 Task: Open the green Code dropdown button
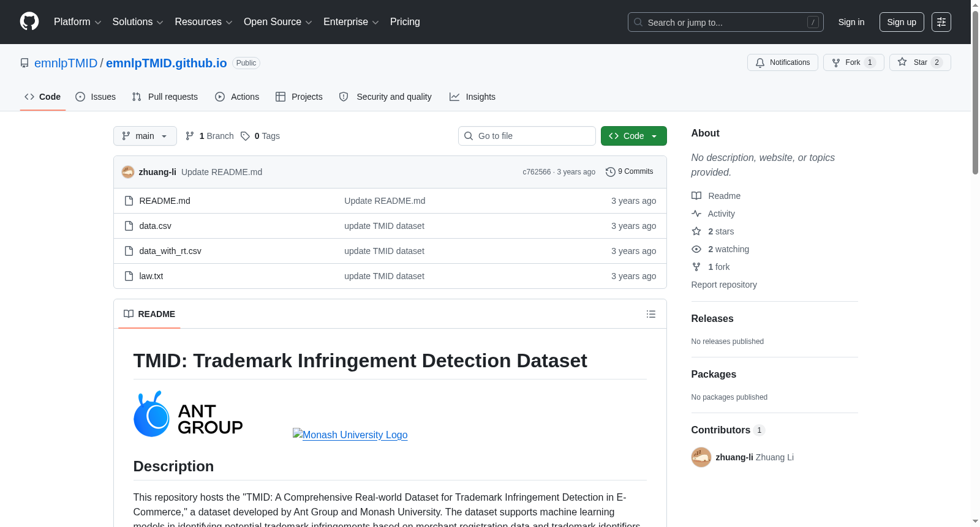(633, 136)
